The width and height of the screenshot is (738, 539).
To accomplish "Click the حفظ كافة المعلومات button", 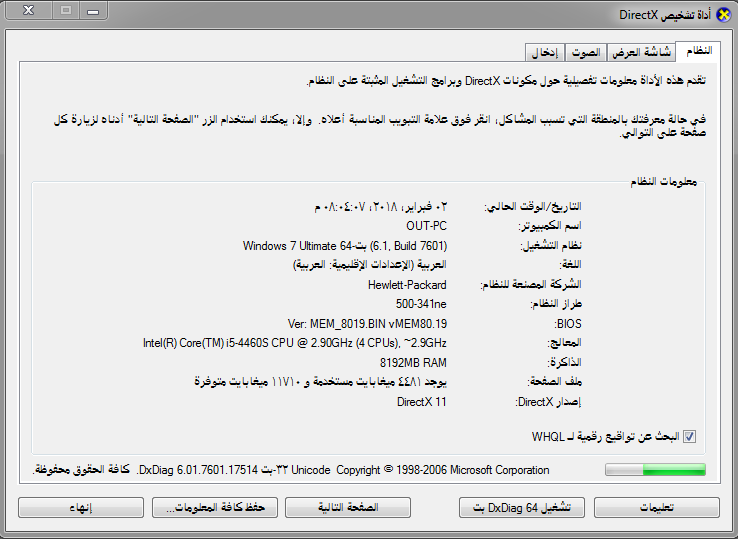I will [215, 507].
